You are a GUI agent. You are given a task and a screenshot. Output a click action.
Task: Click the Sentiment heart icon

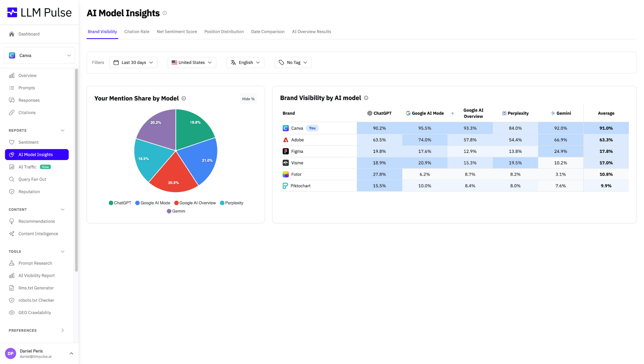[12, 142]
